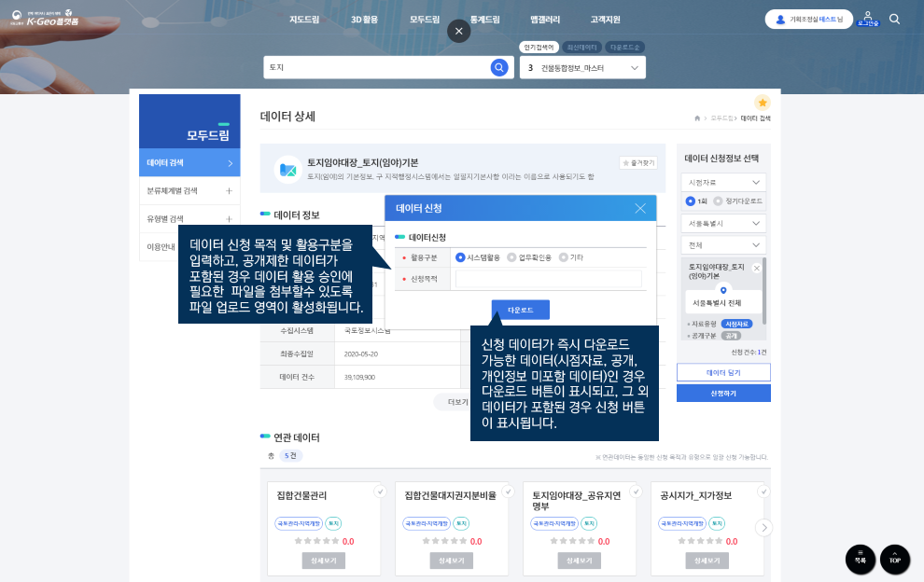The image size is (924, 582).
Task: Click the K-Geo플랫폼 logo
Action: [x=47, y=19]
